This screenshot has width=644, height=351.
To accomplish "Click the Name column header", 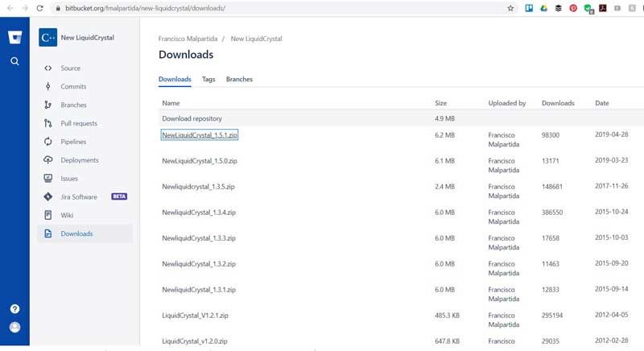I will click(171, 103).
